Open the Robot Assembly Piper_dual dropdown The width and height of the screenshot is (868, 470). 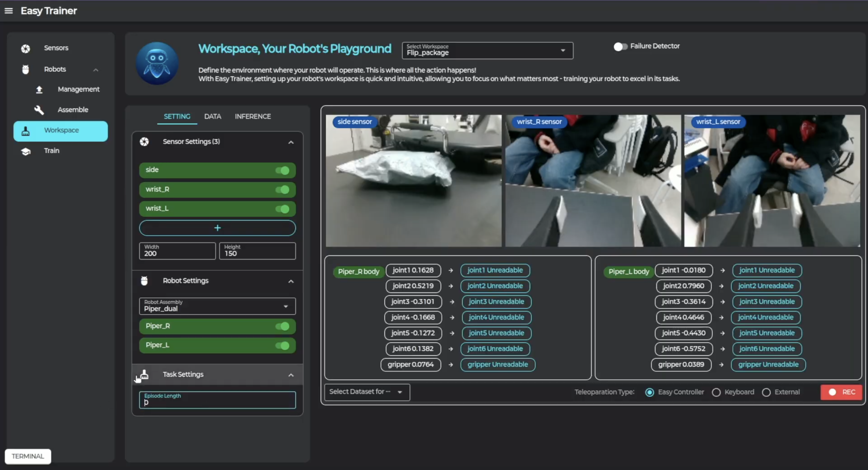point(217,306)
